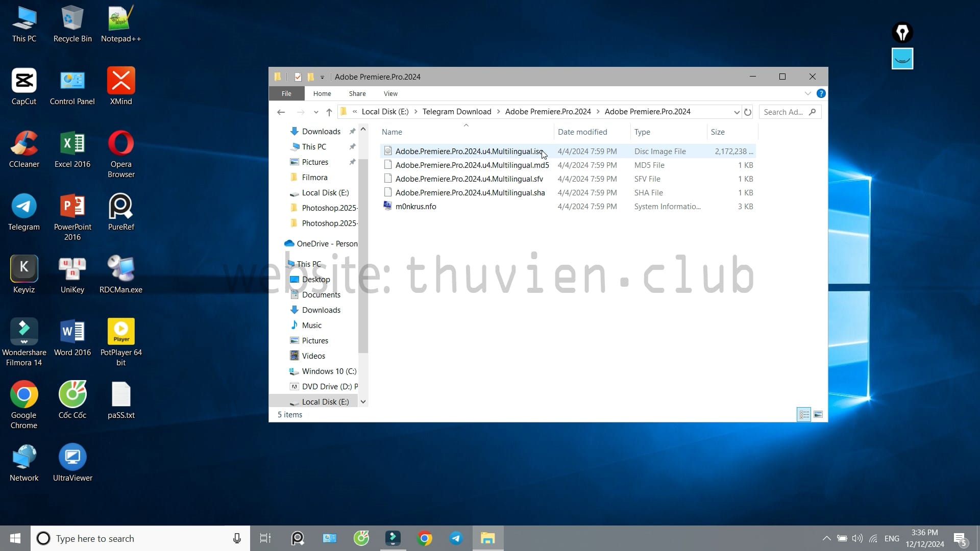This screenshot has width=980, height=551.
Task: Open Opera Browser desktop icon
Action: point(121,154)
